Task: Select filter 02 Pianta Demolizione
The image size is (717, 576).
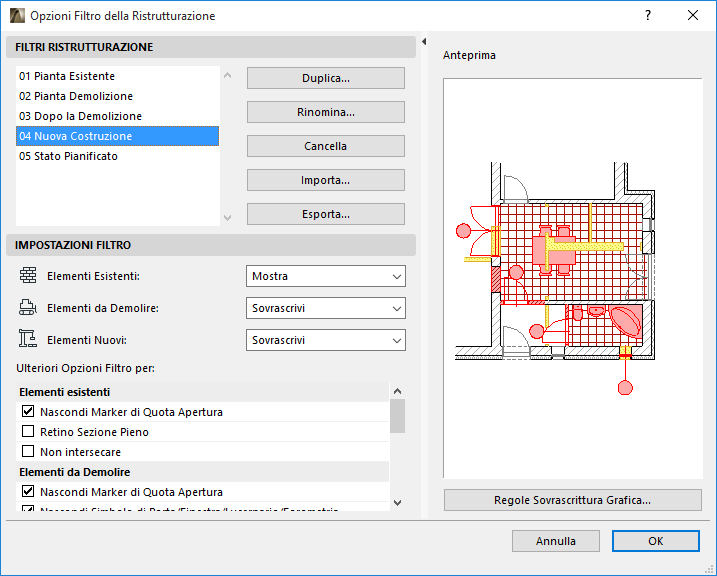Action: pos(118,96)
